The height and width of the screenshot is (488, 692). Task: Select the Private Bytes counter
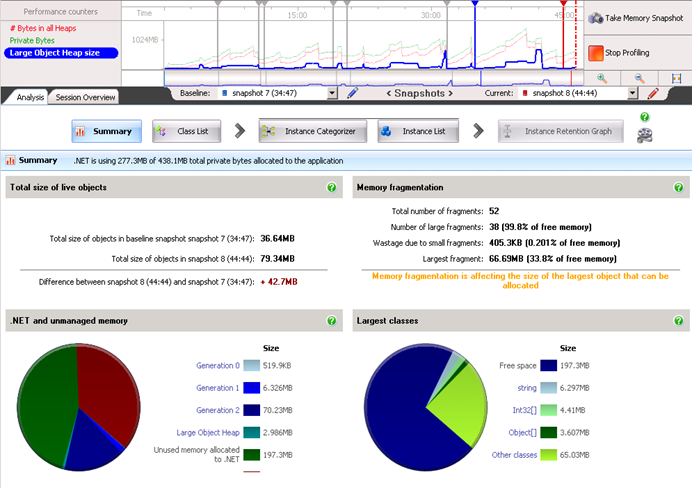(32, 41)
